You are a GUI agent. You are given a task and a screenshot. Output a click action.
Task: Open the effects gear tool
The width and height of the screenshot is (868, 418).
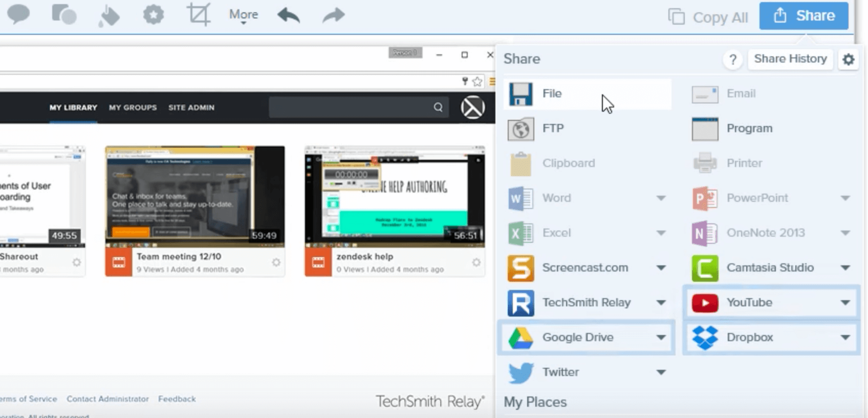[153, 14]
